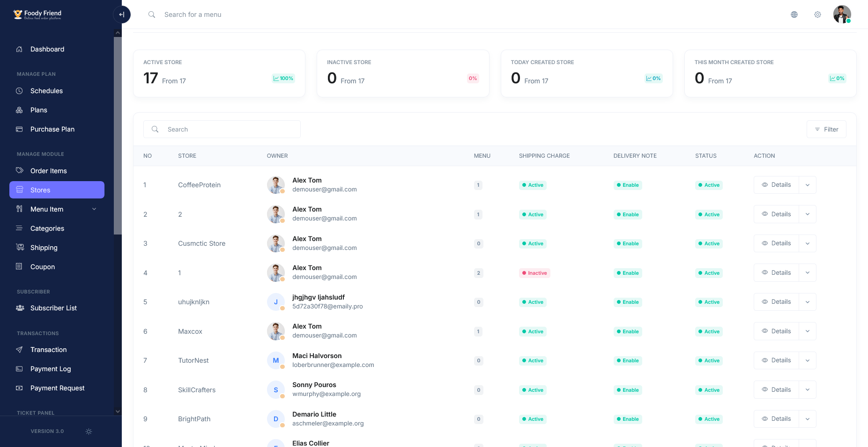The height and width of the screenshot is (447, 868).
Task: View Details for CoffeeProtein store
Action: [776, 185]
